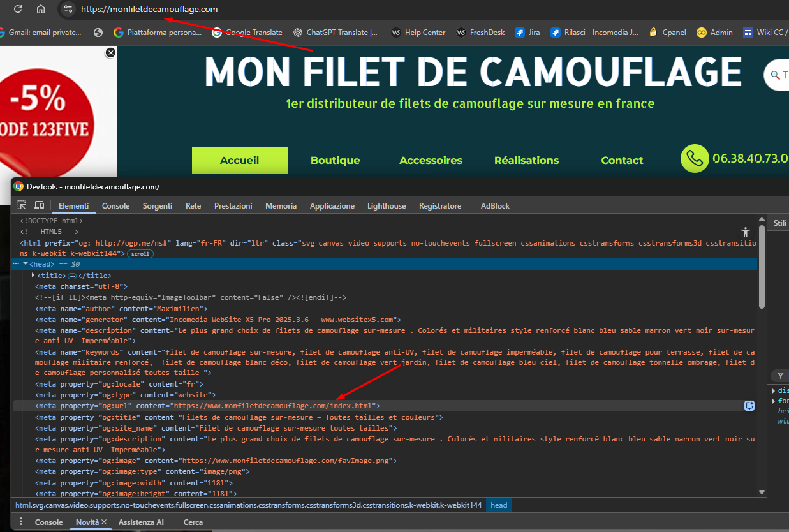Collapse the head element node
Viewport: 789px width, 532px height.
26,264
